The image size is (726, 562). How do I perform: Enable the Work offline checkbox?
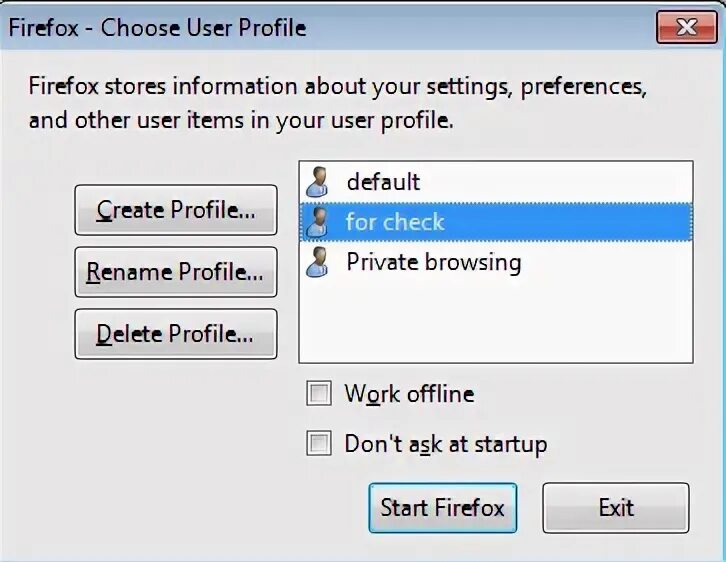[319, 394]
